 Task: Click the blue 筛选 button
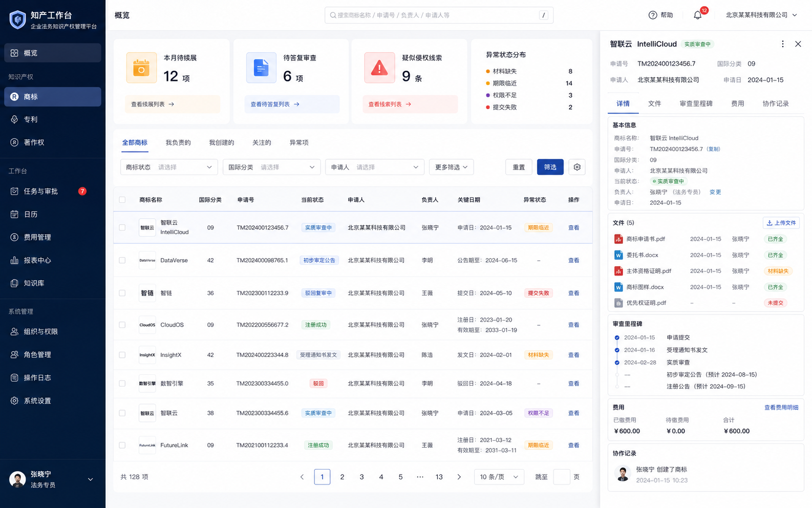550,167
